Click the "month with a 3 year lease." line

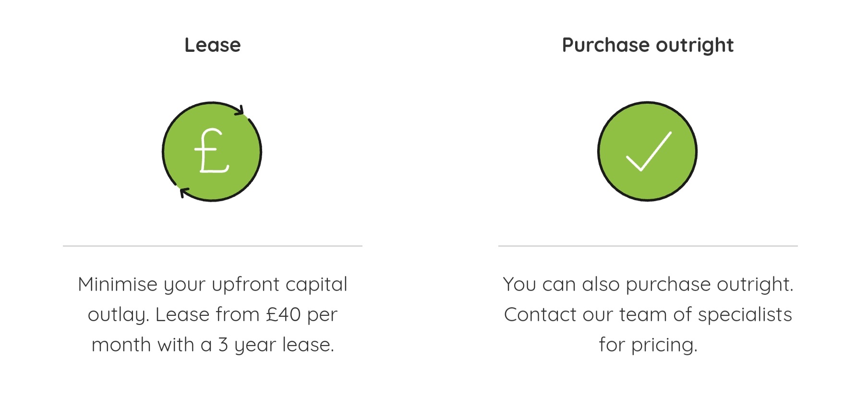[x=213, y=345]
